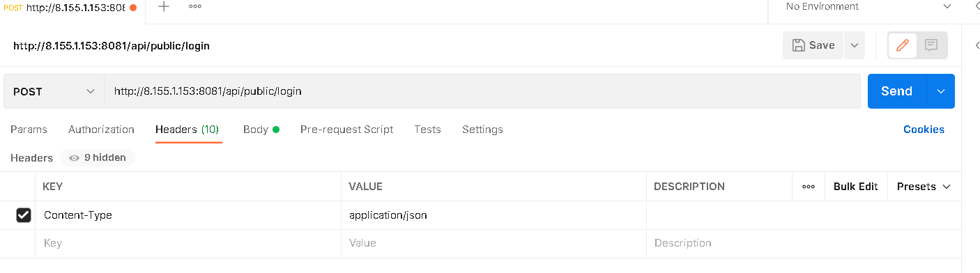
Task: Expand the Save options dropdown arrow
Action: coord(854,45)
